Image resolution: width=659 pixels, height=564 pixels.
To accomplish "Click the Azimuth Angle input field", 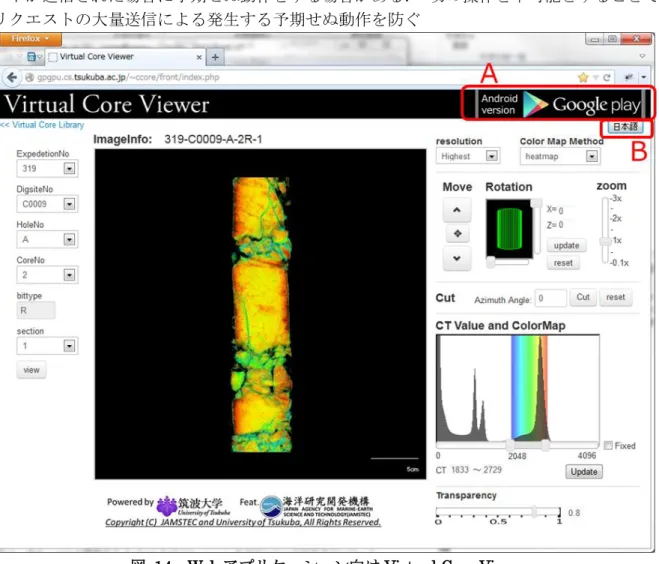I will 550,298.
